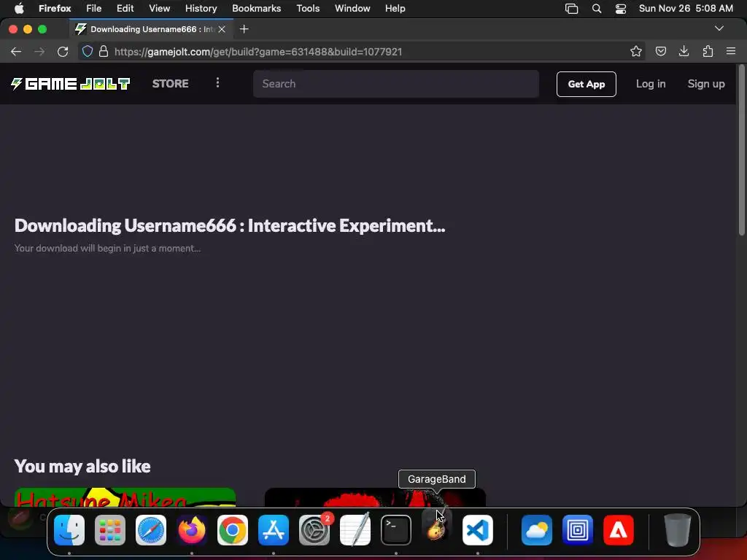Open the Firefox app menu
The width and height of the screenshot is (747, 560).
click(55, 8)
